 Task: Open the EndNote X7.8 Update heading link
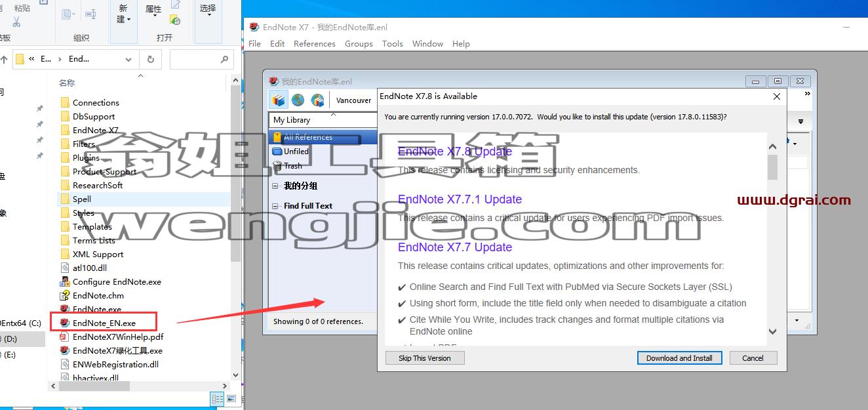coord(455,152)
